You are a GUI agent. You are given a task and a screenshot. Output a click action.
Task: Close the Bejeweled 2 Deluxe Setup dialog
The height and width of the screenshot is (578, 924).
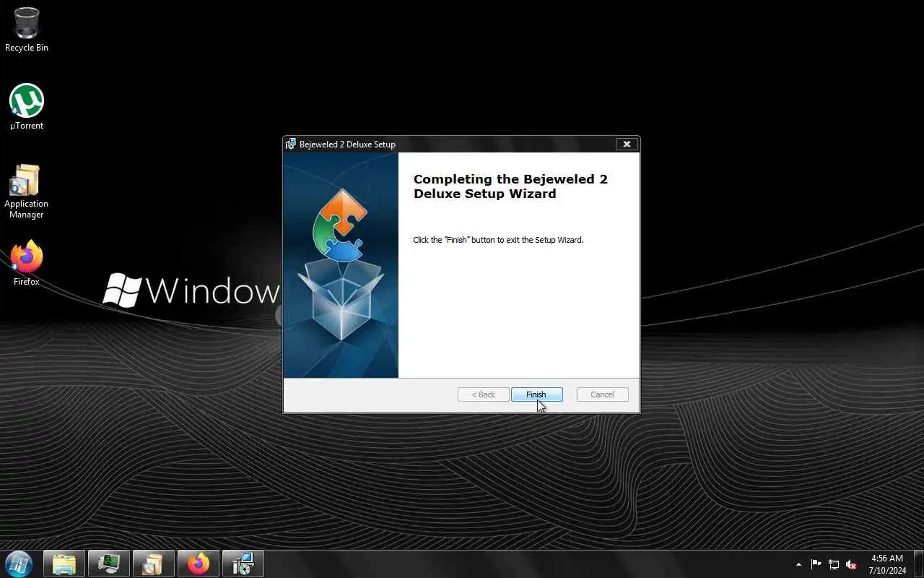[x=627, y=144]
